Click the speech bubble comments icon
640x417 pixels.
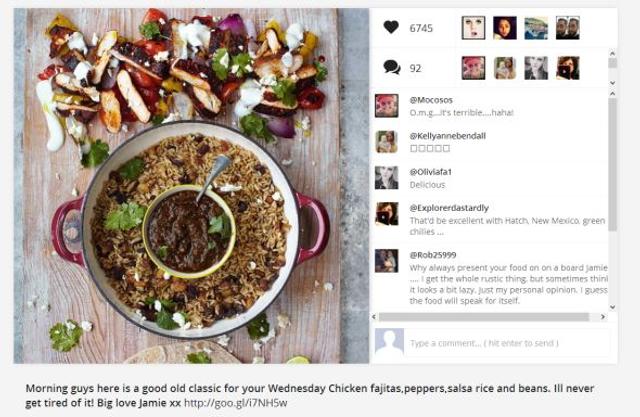coord(391,67)
